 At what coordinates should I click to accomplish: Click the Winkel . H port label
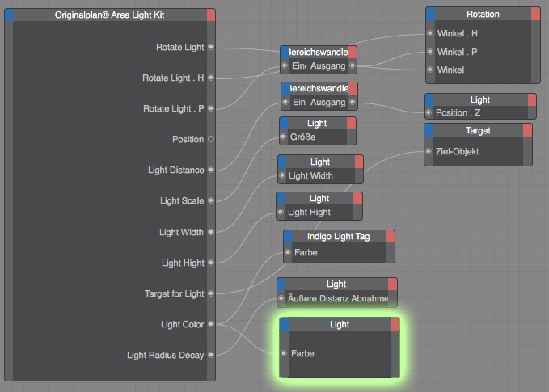point(457,33)
